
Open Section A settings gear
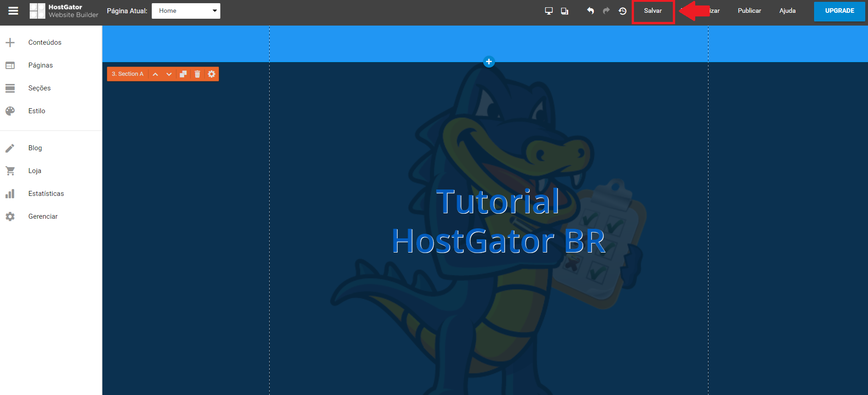[x=212, y=74]
